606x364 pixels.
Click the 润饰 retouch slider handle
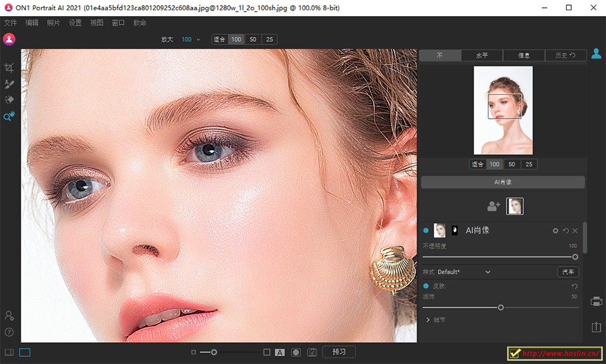501,307
